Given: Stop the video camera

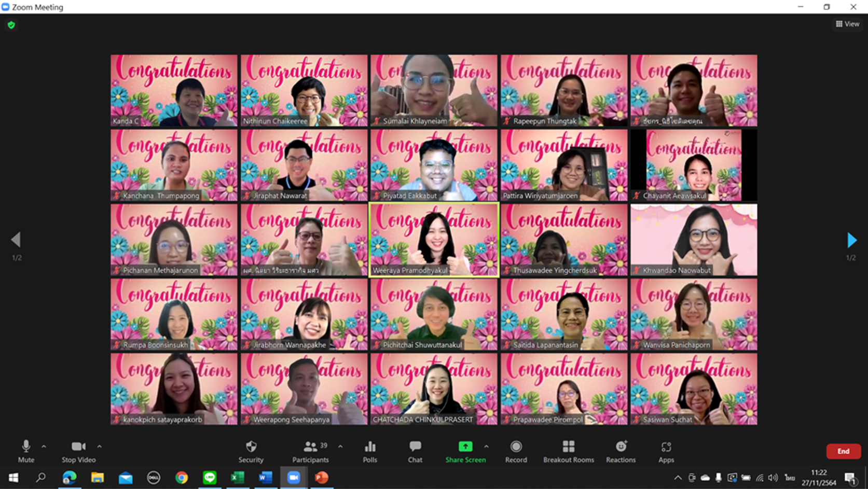Looking at the screenshot, I should [x=78, y=451].
